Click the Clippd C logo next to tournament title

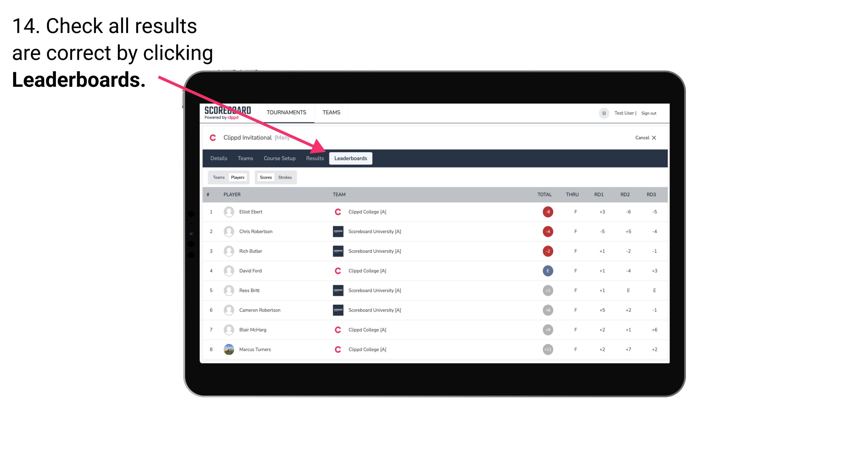click(x=213, y=137)
